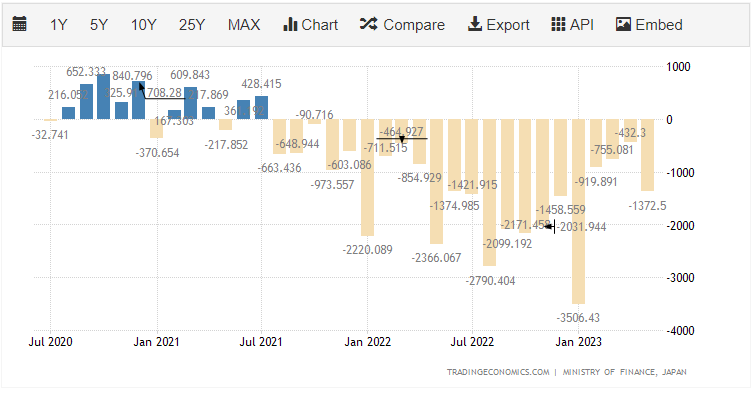Open the TRADINGECONOMICS.COM source link
The height and width of the screenshot is (394, 756).
[x=498, y=372]
